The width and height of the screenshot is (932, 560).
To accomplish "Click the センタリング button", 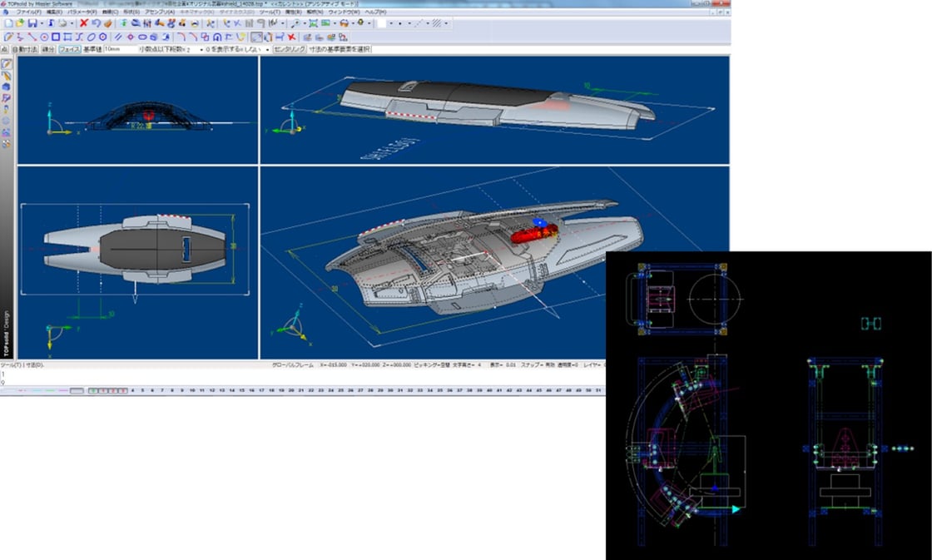I will 289,50.
